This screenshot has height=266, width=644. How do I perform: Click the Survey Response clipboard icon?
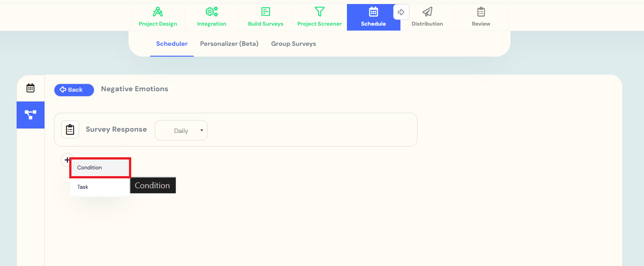coord(70,129)
